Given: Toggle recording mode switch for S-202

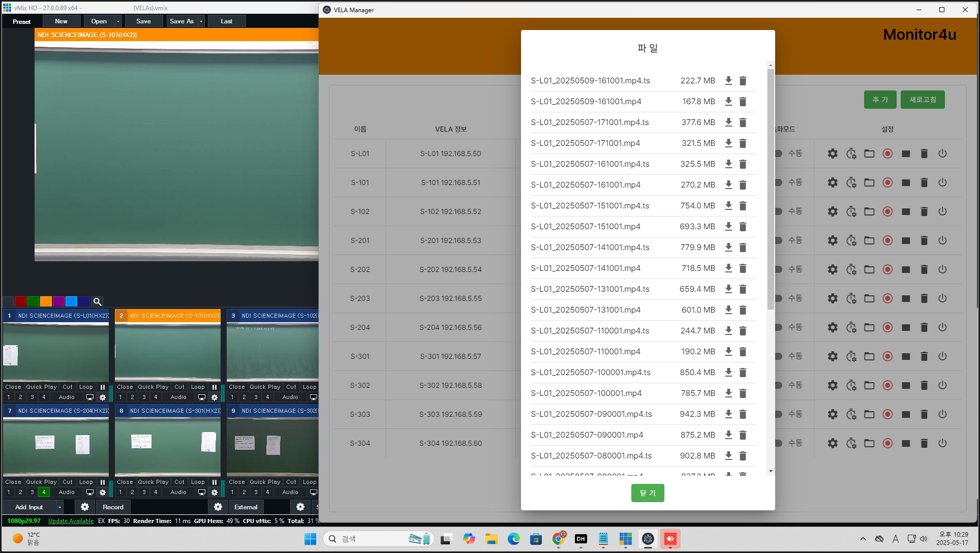Looking at the screenshot, I should [778, 269].
